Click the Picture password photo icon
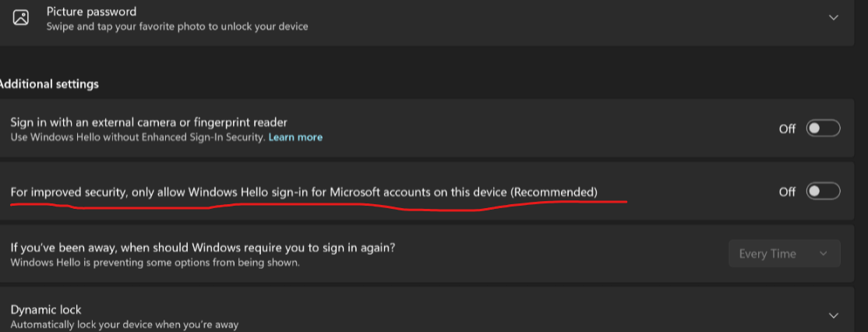This screenshot has height=332, width=868. 21,18
